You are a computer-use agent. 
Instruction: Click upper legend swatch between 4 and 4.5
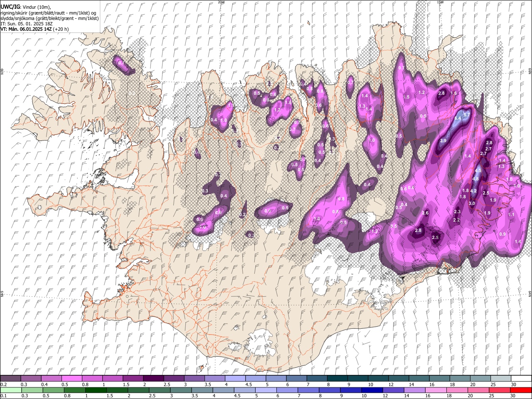tap(235, 378)
